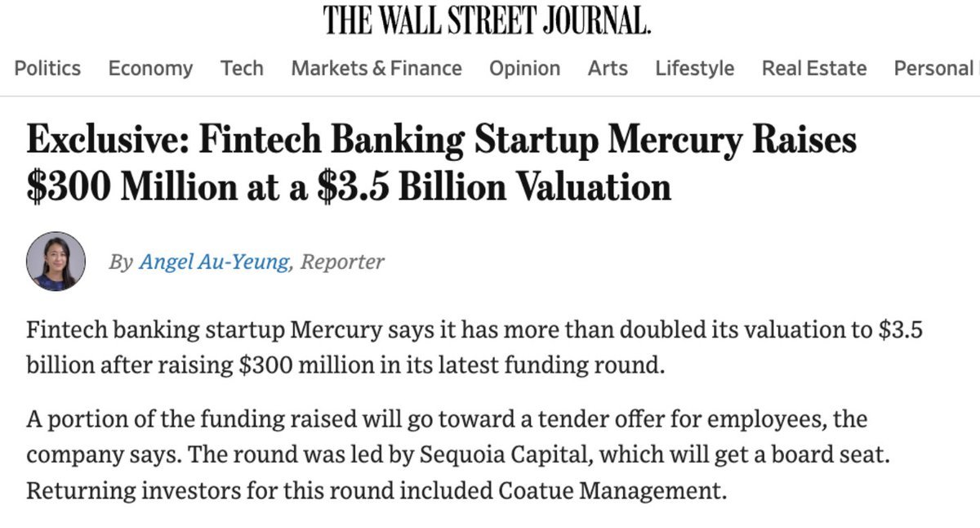Click the reporter's avatar photo
Screen dimensions: 980x528
(56, 262)
